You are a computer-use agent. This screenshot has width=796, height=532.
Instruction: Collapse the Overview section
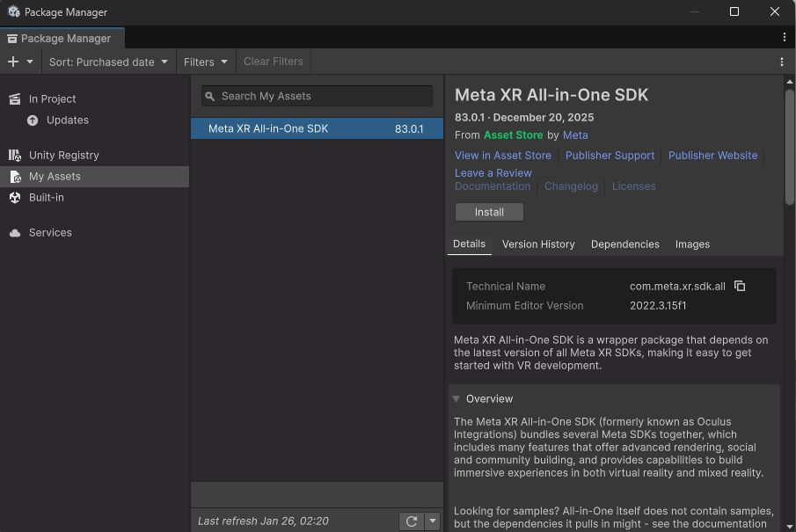(458, 398)
